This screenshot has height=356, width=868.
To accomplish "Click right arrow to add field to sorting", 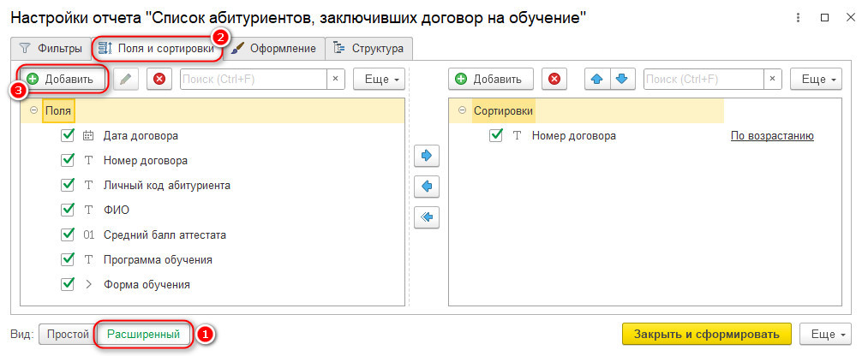I will tap(426, 156).
